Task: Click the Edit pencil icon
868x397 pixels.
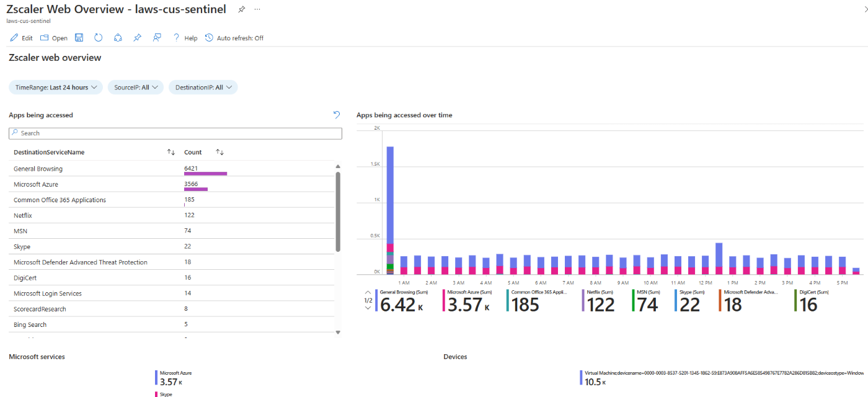Action: point(14,38)
